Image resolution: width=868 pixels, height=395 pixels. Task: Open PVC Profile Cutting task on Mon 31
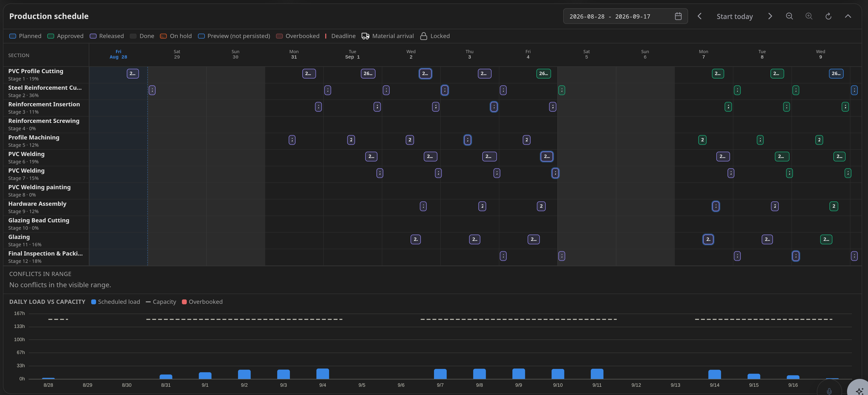(309, 73)
